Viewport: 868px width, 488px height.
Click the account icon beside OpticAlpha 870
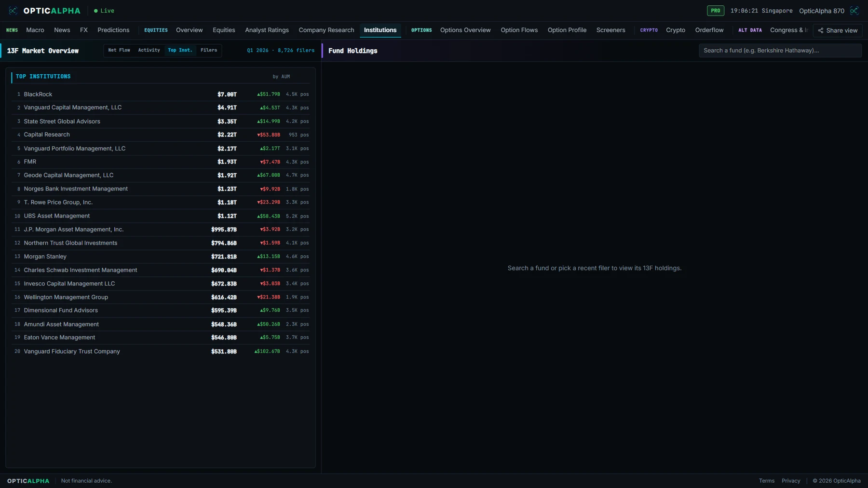coord(854,11)
